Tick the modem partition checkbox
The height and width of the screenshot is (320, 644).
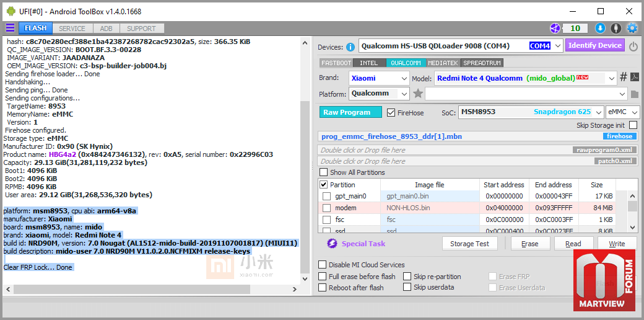(326, 208)
